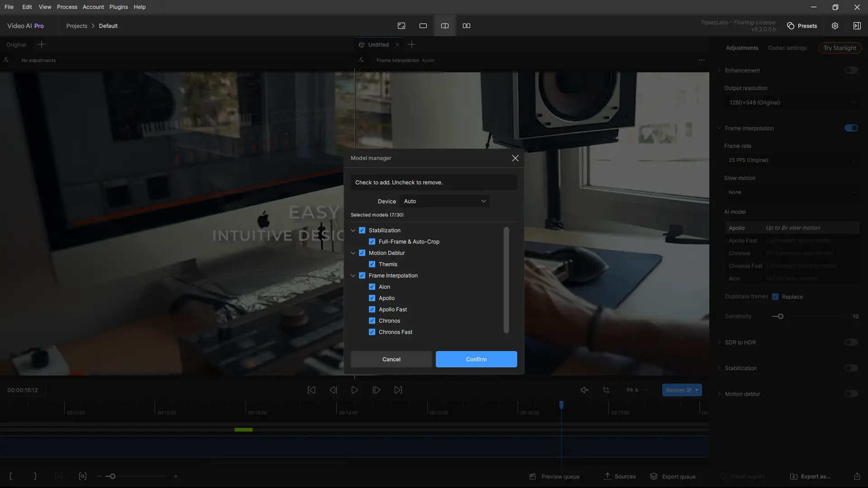Open the Process menu

pyautogui.click(x=67, y=7)
